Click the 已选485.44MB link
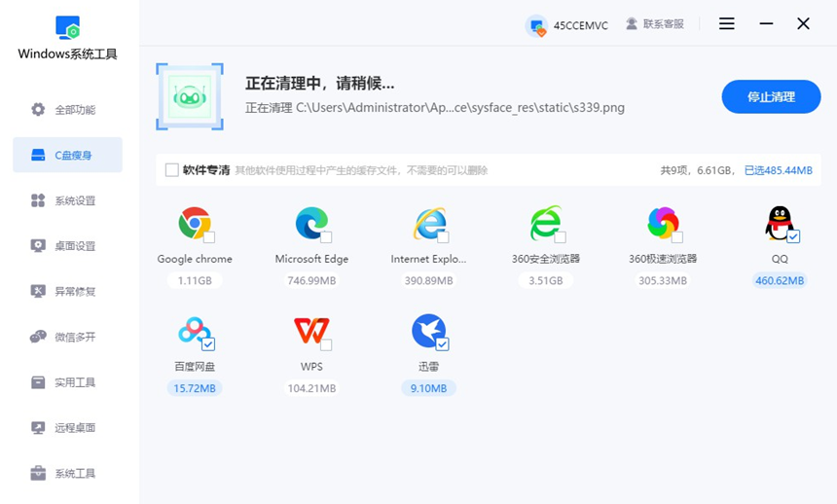Image resolution: width=837 pixels, height=504 pixels. pos(779,170)
